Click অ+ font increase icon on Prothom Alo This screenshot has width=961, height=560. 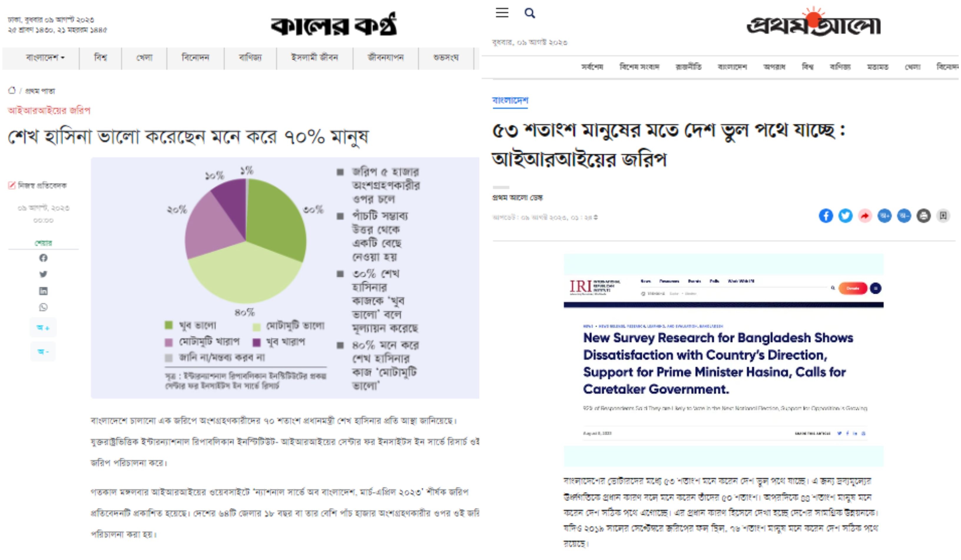[884, 216]
